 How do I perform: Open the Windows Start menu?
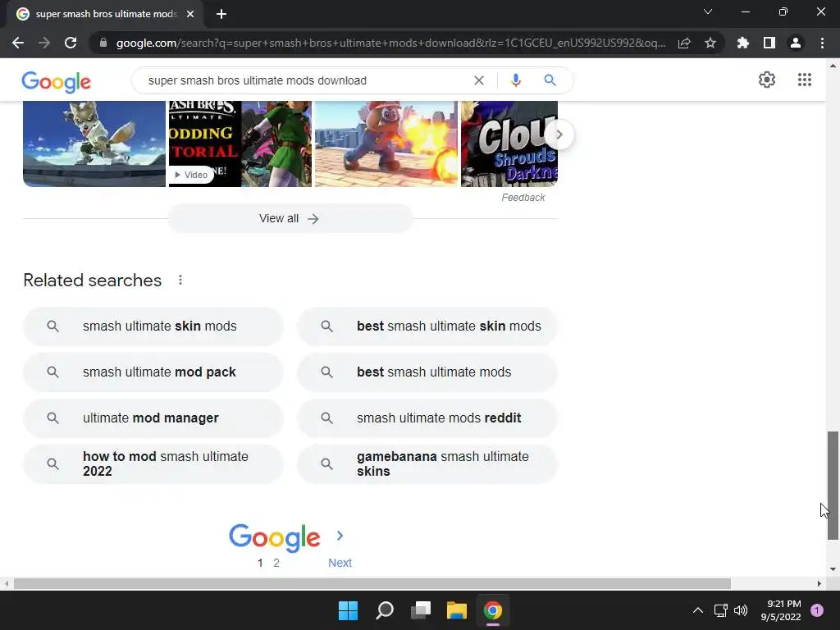tap(348, 610)
